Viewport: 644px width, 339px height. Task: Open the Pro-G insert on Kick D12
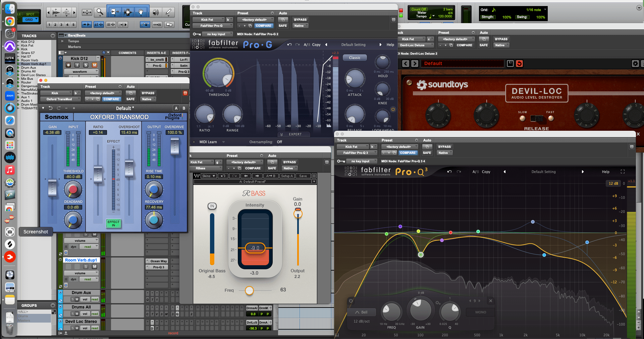[157, 66]
